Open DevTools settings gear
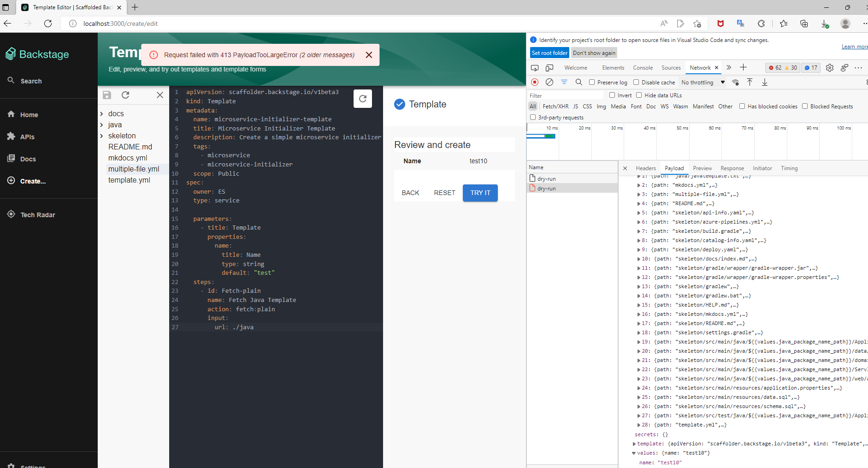 tap(830, 68)
